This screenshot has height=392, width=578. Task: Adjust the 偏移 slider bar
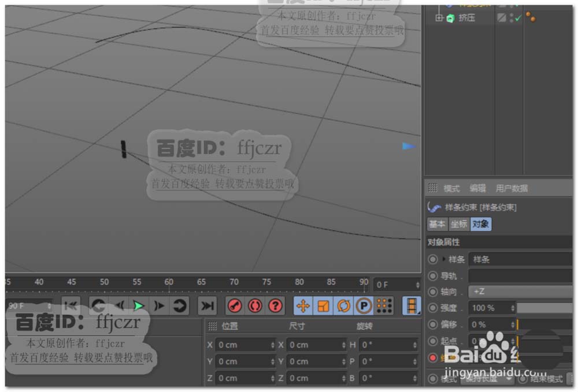(x=545, y=324)
